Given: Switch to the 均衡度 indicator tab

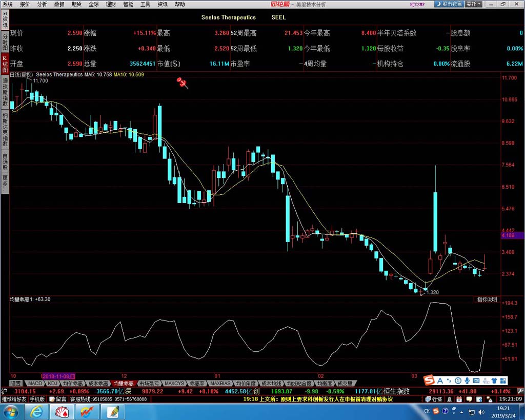Looking at the screenshot, I should (324, 384).
